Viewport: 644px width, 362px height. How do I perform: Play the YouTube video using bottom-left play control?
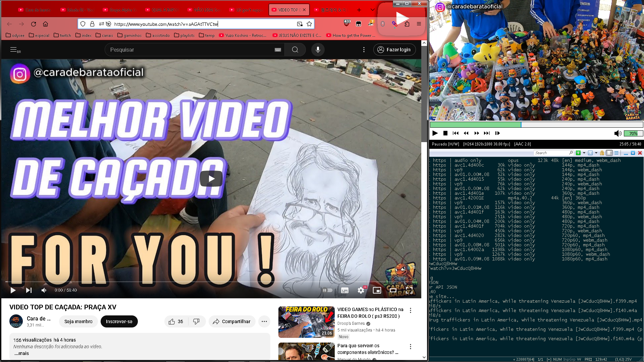[13, 290]
